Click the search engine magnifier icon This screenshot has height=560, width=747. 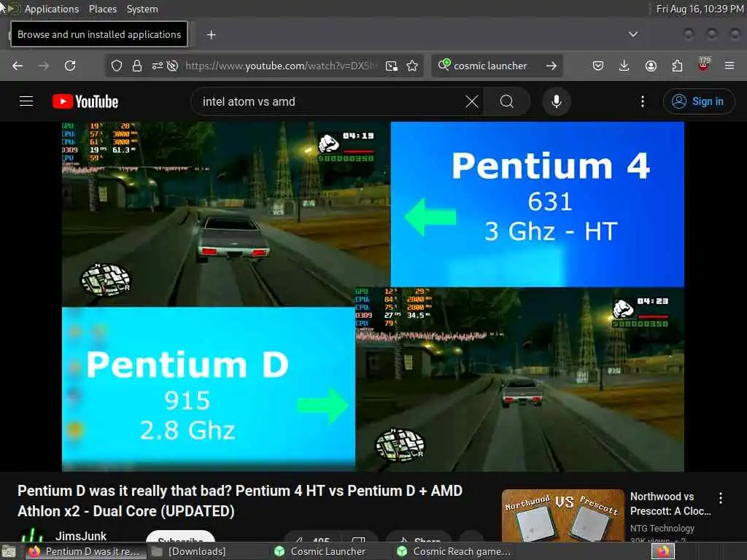click(444, 65)
